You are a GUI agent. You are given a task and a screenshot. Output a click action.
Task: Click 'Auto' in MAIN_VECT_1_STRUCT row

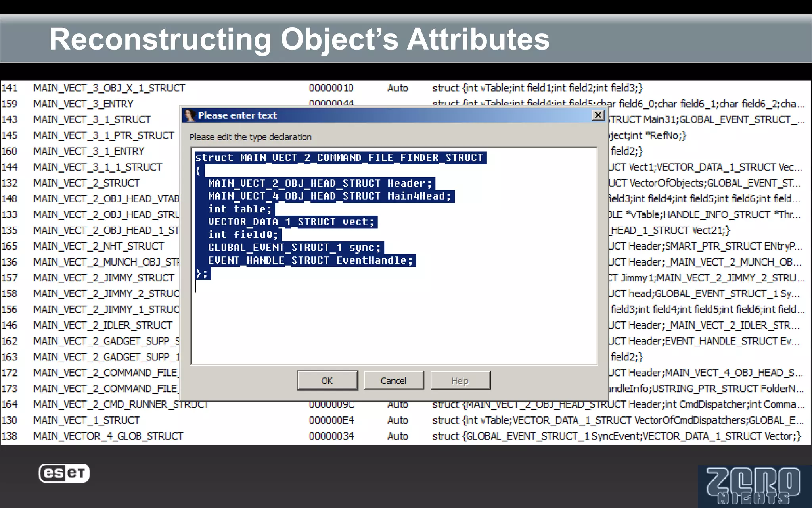[x=398, y=420]
